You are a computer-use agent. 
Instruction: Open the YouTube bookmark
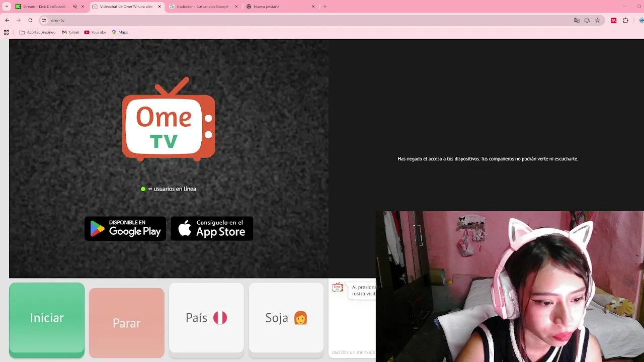point(95,32)
